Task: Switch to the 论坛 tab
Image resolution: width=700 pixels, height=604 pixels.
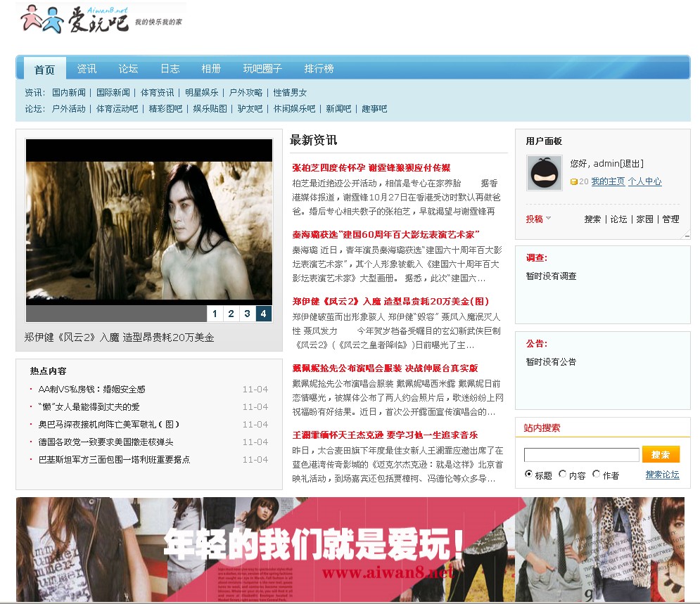Action: pyautogui.click(x=128, y=69)
